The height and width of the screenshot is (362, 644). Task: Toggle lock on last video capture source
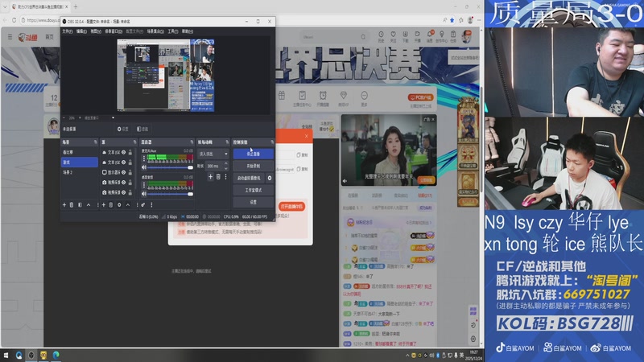click(130, 192)
